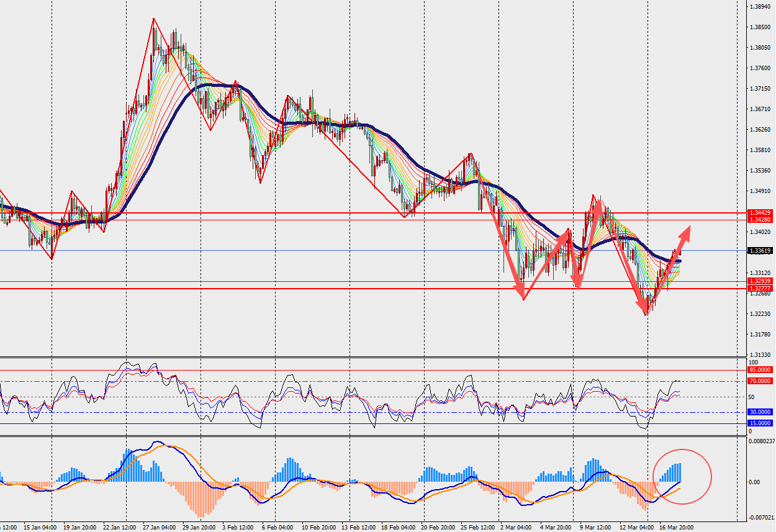The width and height of the screenshot is (776, 532).
Task: Click the red 70.0000 oscillator level label
Action: click(760, 381)
